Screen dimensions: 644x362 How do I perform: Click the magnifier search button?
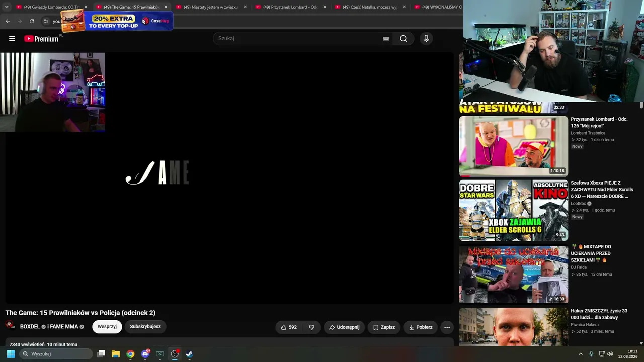(404, 39)
